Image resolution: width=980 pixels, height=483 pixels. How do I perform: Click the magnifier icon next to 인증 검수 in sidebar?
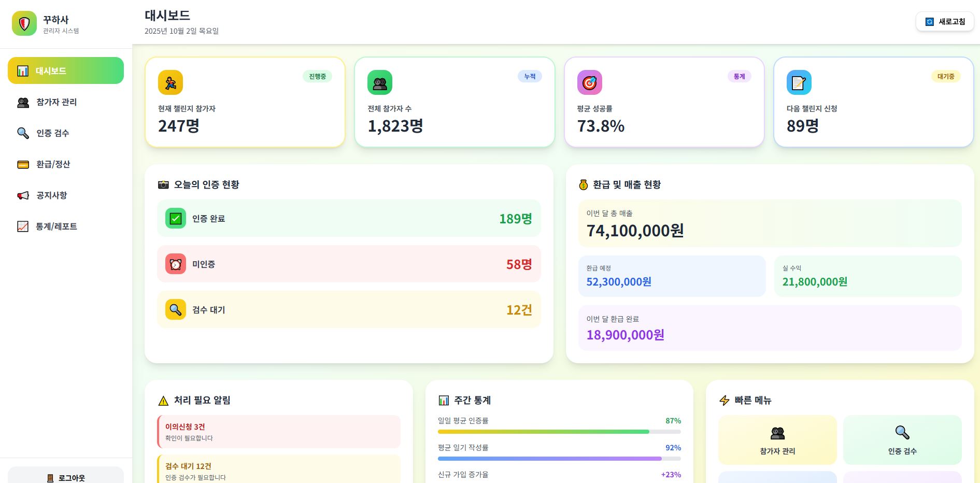(x=23, y=133)
